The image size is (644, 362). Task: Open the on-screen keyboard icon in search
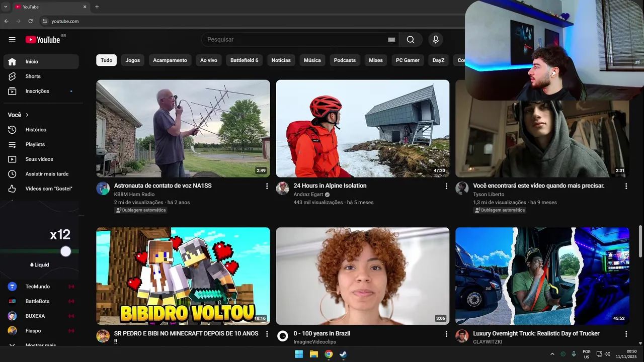[391, 40]
